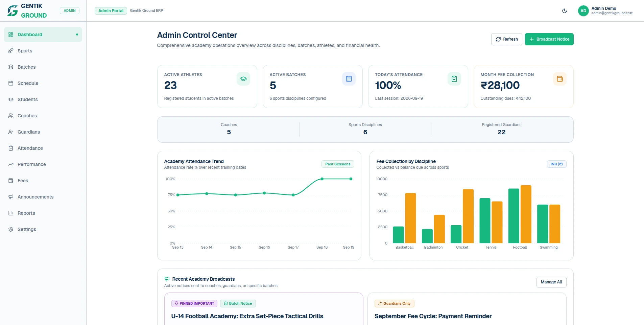This screenshot has height=325, width=644.
Task: Open the Batches page
Action: (x=43, y=67)
